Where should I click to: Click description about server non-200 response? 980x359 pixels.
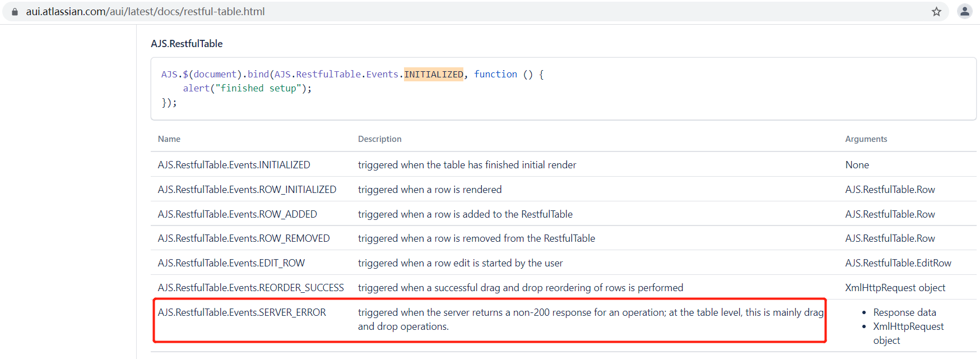591,319
